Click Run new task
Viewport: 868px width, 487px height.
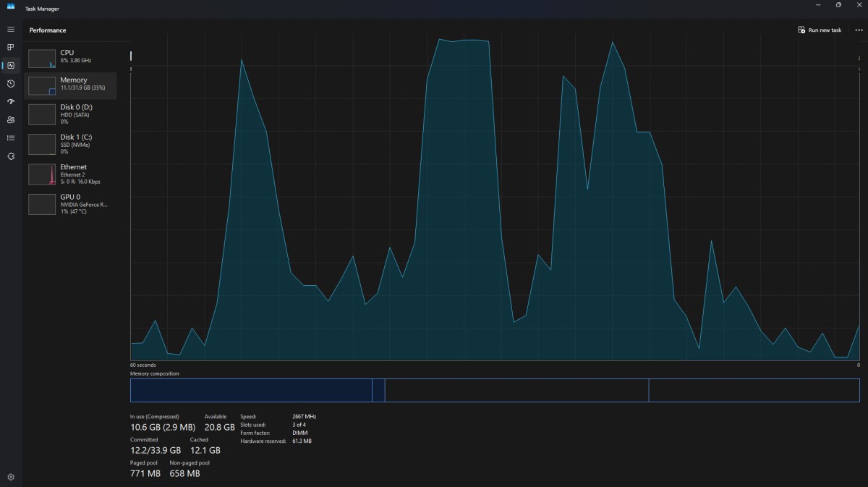(x=820, y=30)
